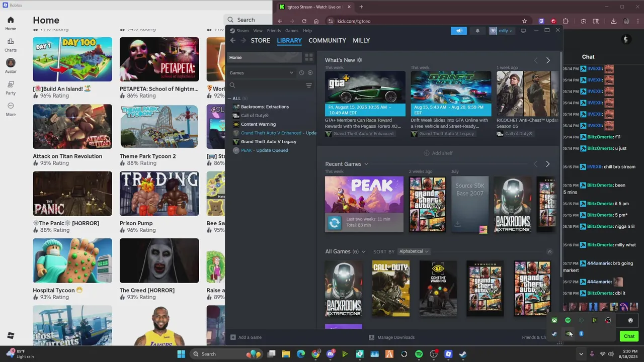The image size is (644, 362).
Task: Open the Party page in Roblox sidebar
Action: (11, 87)
